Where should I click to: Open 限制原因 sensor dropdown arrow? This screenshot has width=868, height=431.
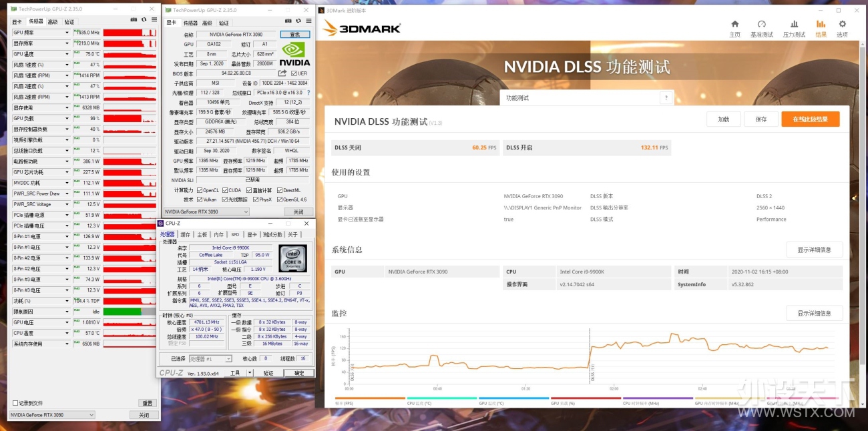coord(67,312)
